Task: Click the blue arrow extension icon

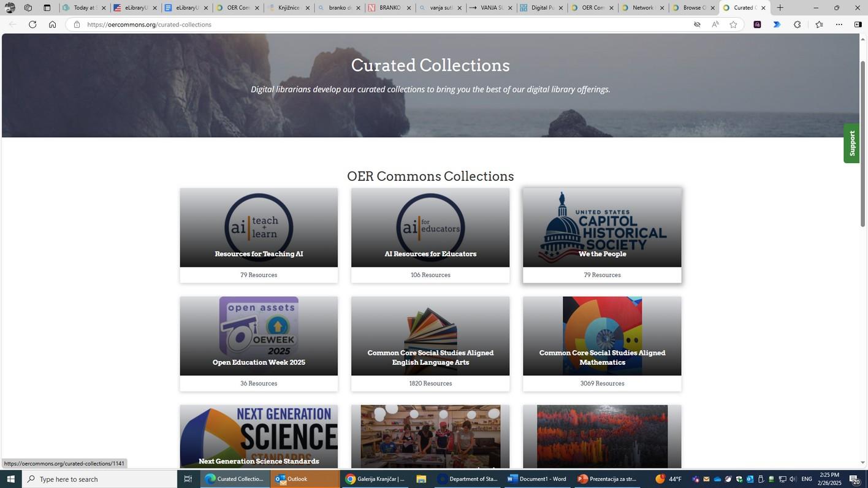Action: [777, 25]
